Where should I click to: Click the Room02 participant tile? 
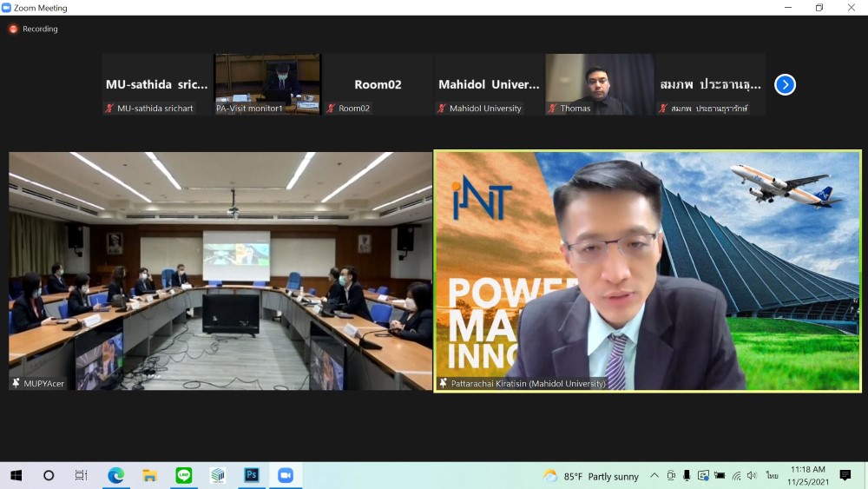pos(378,84)
